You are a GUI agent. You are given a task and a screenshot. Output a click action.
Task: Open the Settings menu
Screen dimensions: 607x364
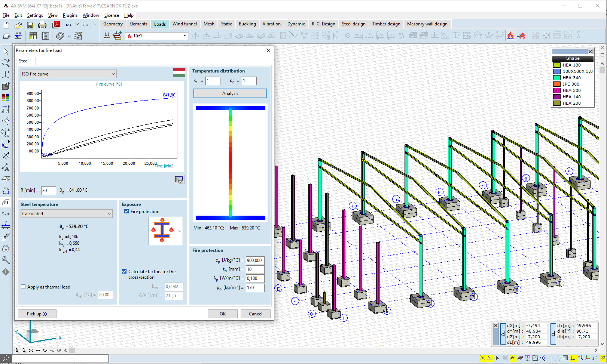[x=35, y=15]
